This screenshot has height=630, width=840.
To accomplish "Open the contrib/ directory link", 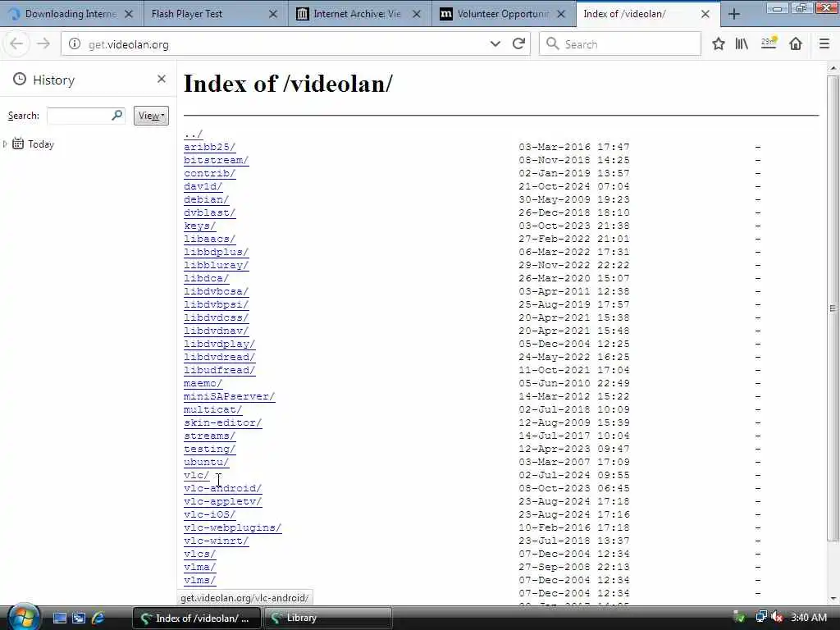I will click(209, 174).
